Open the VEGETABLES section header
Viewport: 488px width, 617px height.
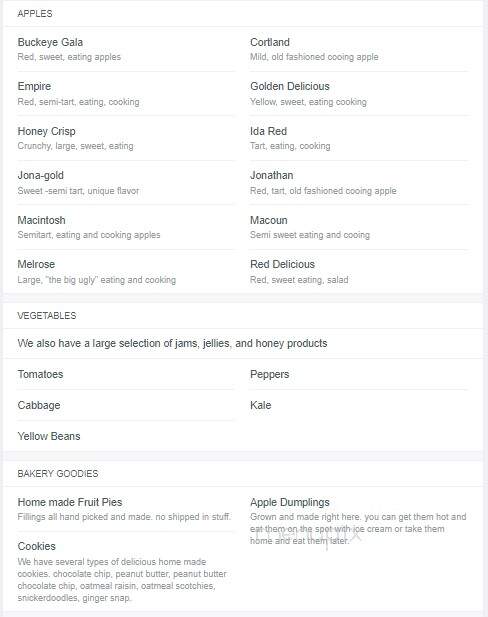click(x=47, y=316)
